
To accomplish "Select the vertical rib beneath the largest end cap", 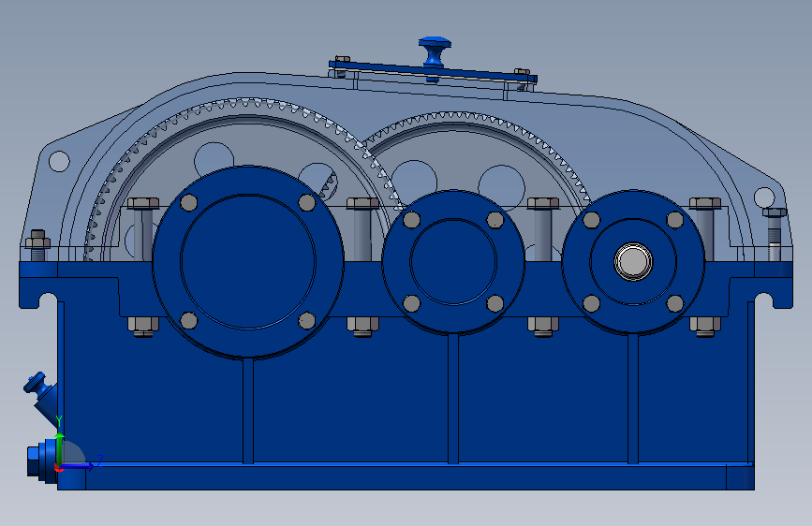I will (x=248, y=410).
